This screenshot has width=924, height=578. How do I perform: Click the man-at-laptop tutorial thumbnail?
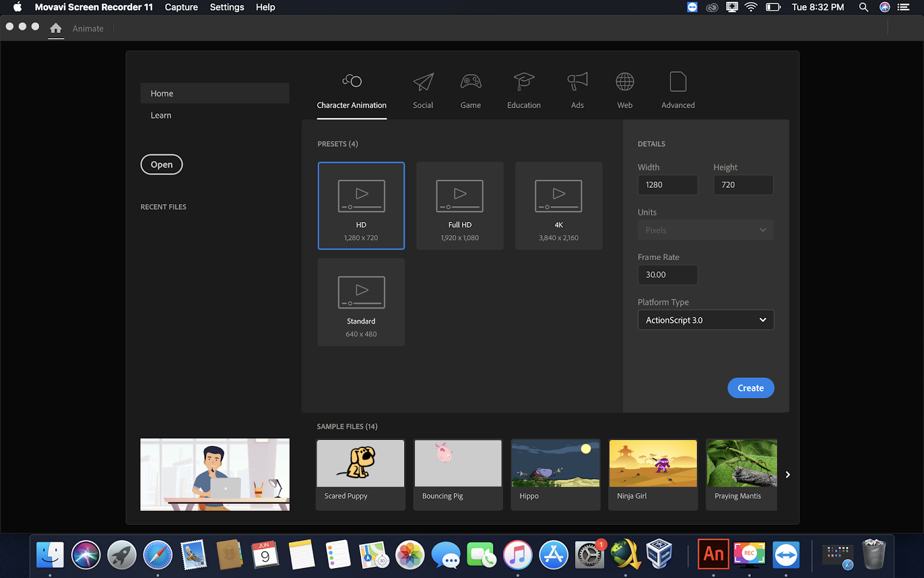215,475
